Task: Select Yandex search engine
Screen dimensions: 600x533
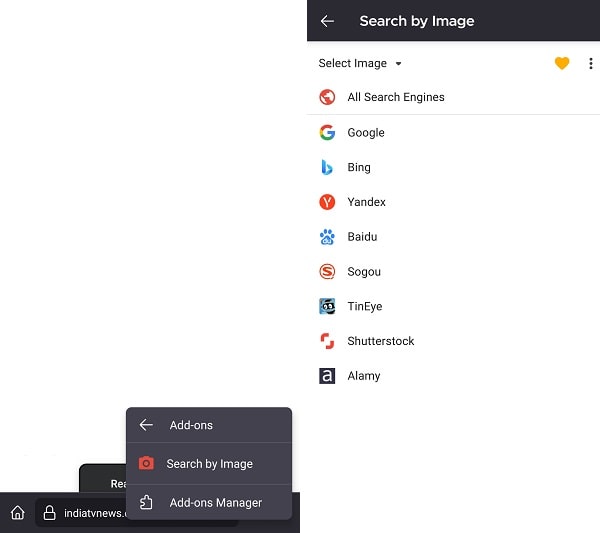Action: pyautogui.click(x=453, y=202)
